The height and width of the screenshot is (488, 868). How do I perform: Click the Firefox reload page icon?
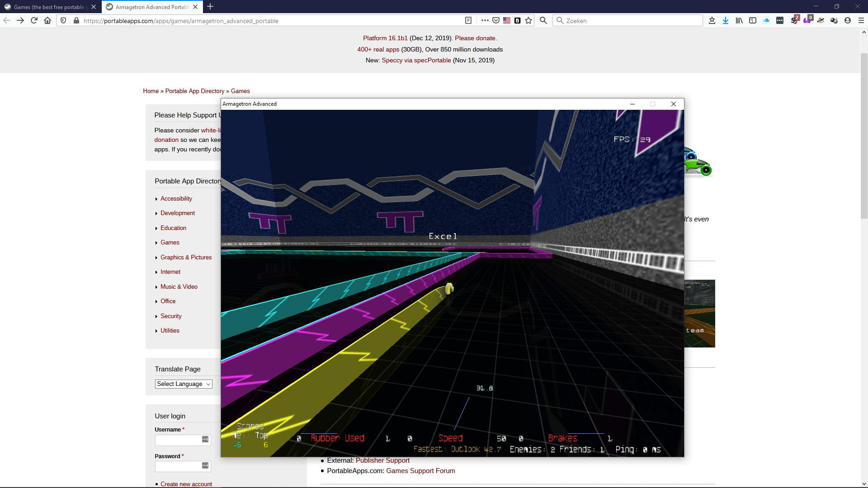34,20
